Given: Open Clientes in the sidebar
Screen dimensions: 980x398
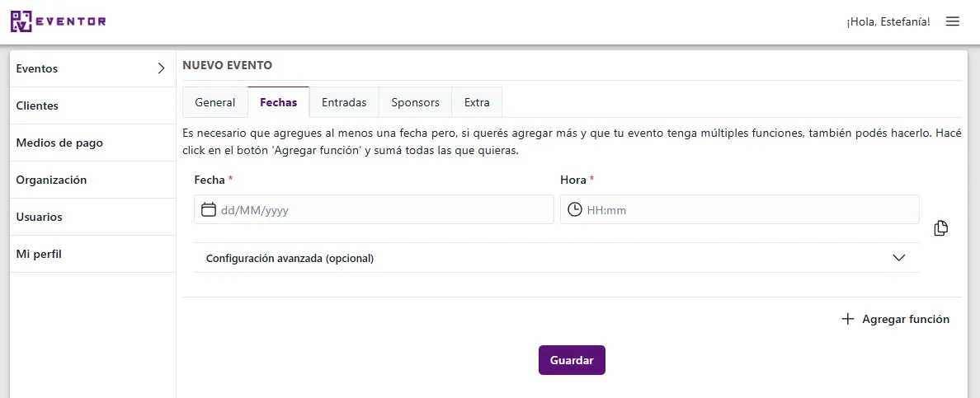Looking at the screenshot, I should pos(93,105).
